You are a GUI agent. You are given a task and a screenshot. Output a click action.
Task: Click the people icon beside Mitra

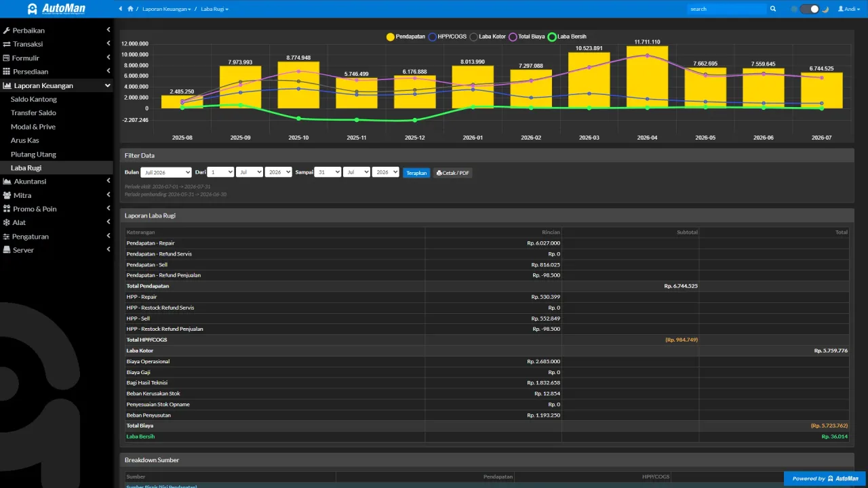pos(7,195)
